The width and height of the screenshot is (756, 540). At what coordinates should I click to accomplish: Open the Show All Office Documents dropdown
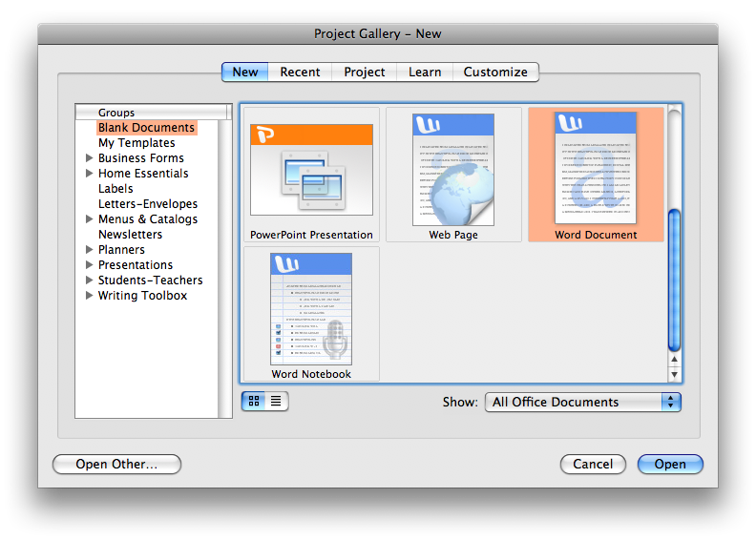583,402
